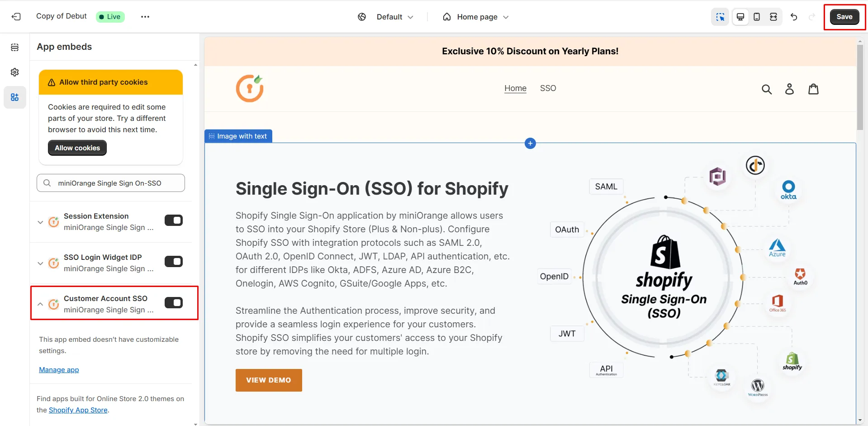Viewport: 868px width, 426px height.
Task: Toggle the Session Extension app embed
Action: click(174, 220)
